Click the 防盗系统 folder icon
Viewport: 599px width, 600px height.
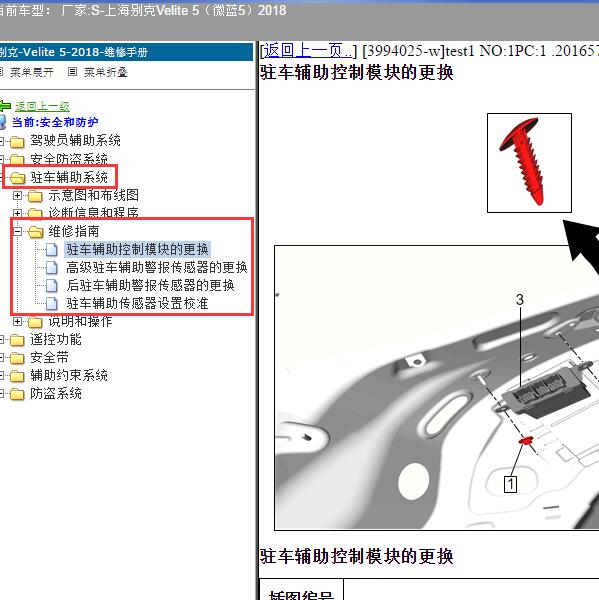(x=17, y=394)
